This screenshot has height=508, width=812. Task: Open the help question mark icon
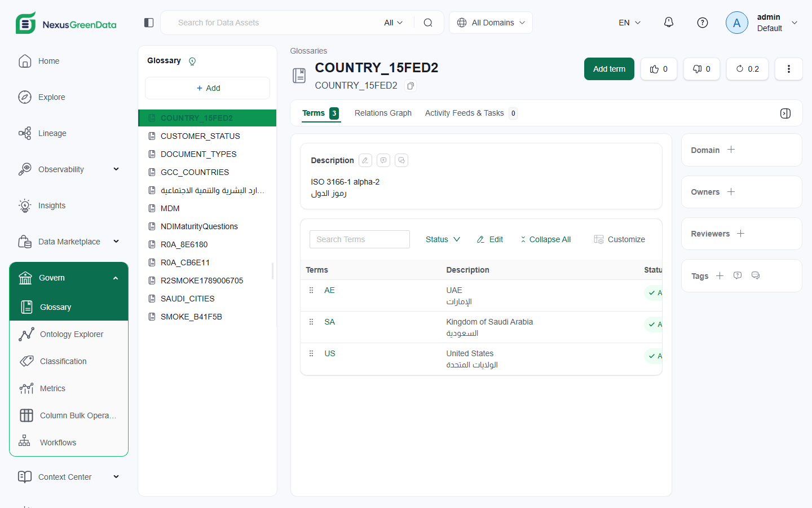(x=703, y=23)
